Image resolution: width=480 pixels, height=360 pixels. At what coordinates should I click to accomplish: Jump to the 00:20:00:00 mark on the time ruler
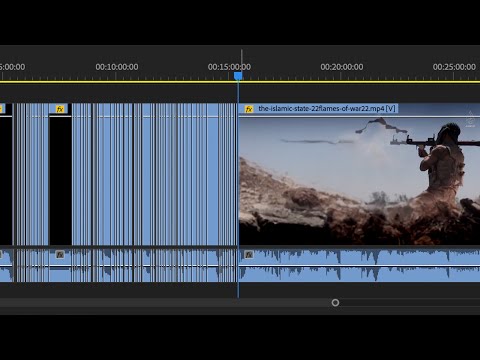pyautogui.click(x=342, y=67)
